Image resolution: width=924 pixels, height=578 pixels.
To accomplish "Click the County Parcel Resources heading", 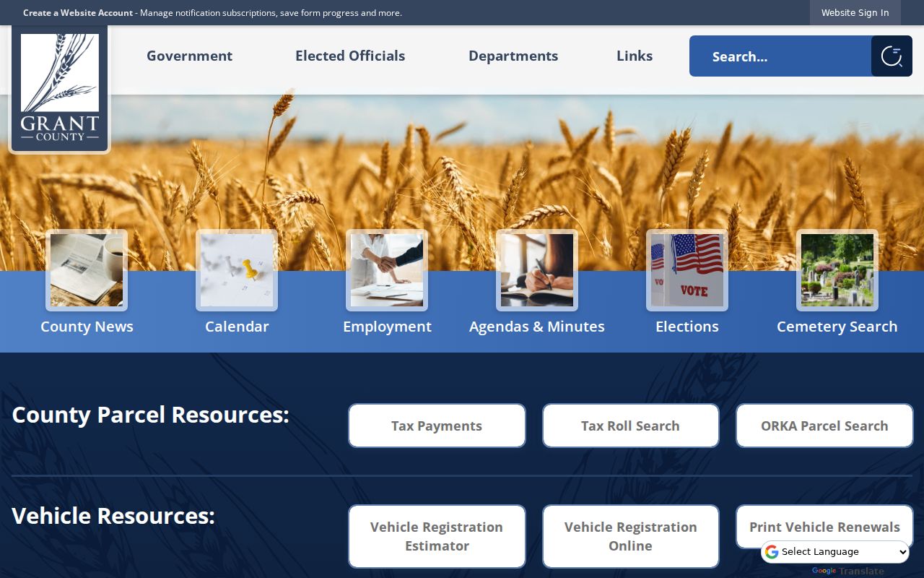I will point(150,415).
